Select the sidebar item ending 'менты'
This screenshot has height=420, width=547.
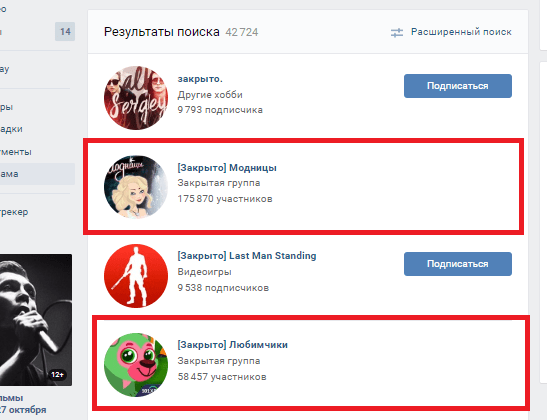tap(16, 152)
